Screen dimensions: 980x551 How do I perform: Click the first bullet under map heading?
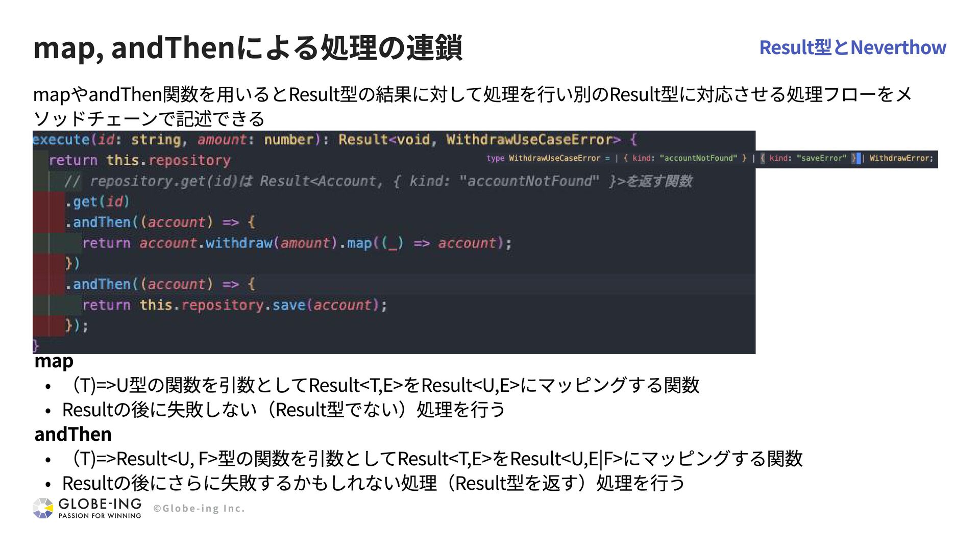(x=383, y=385)
